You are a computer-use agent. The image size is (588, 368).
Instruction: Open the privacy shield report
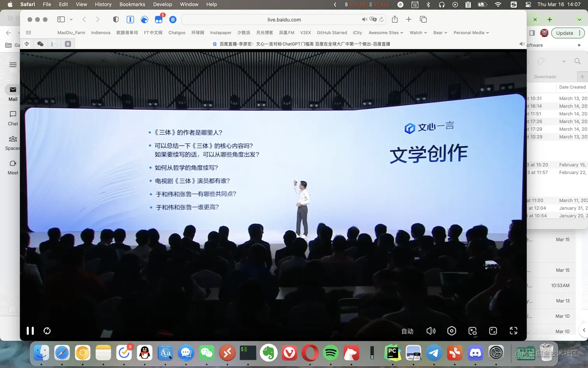click(115, 19)
